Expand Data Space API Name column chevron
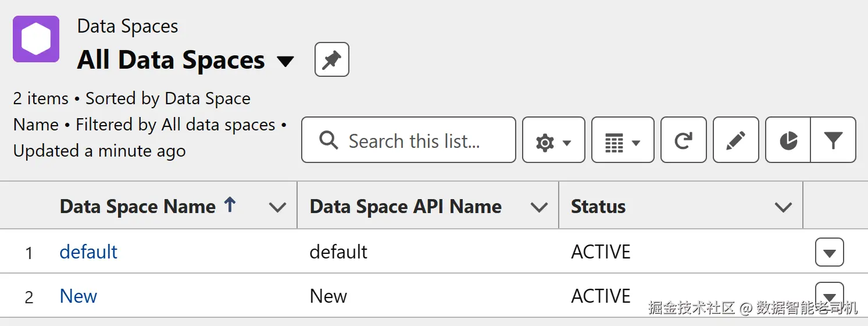 (540, 207)
